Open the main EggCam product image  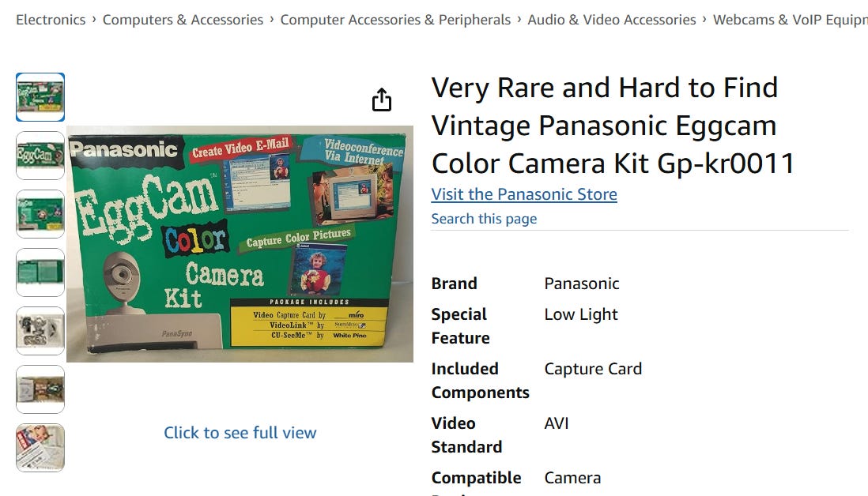pyautogui.click(x=240, y=244)
